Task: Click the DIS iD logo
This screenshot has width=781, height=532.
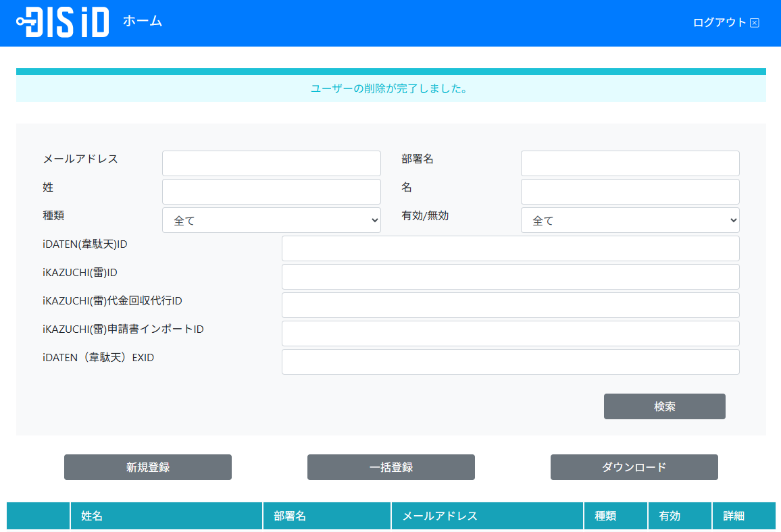Action: point(63,22)
